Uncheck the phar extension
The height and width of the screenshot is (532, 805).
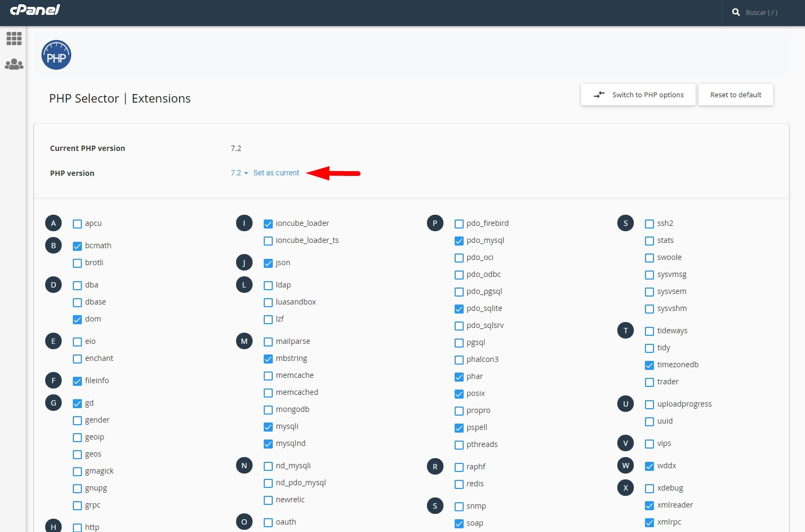pos(459,377)
